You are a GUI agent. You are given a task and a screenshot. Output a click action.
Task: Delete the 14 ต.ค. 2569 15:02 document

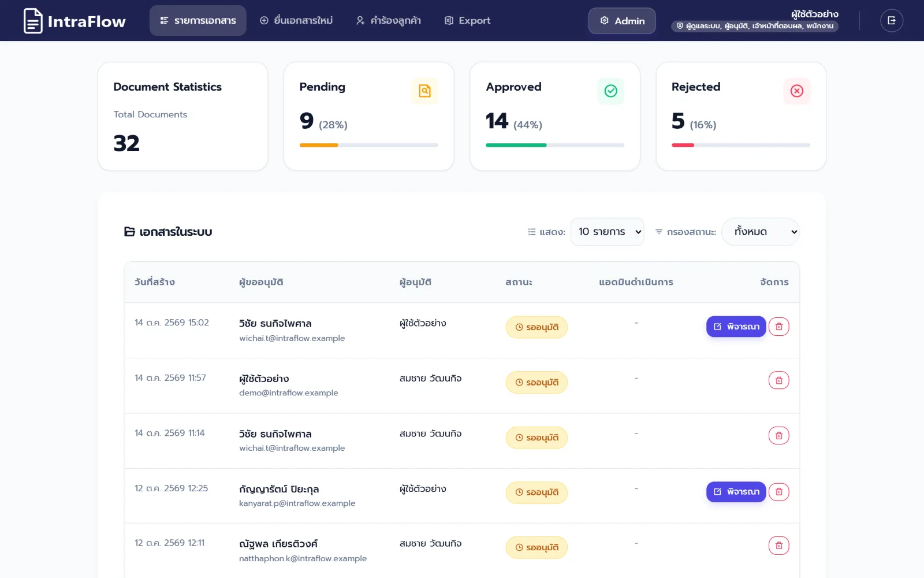tap(779, 327)
